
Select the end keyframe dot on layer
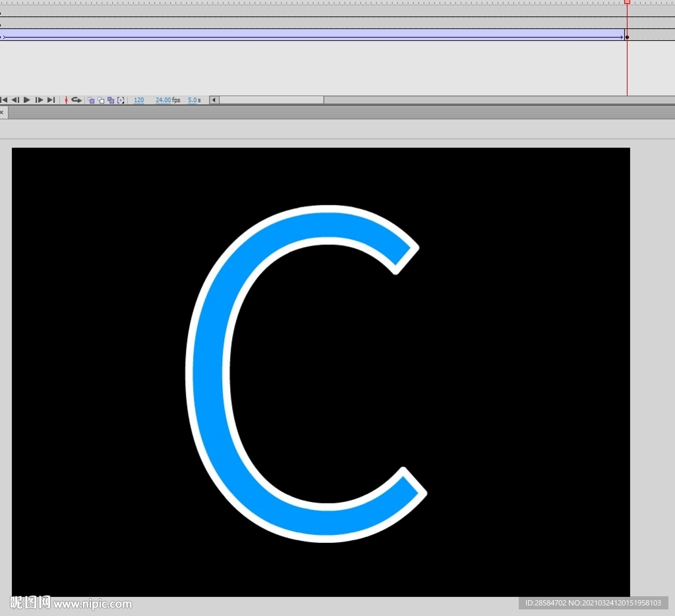coord(628,38)
